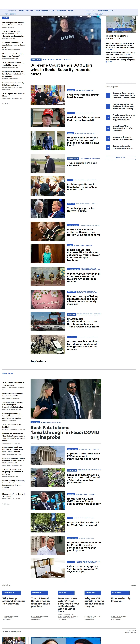
Task: Click the Business tag above 5 winners story
Action: [71, 90]
